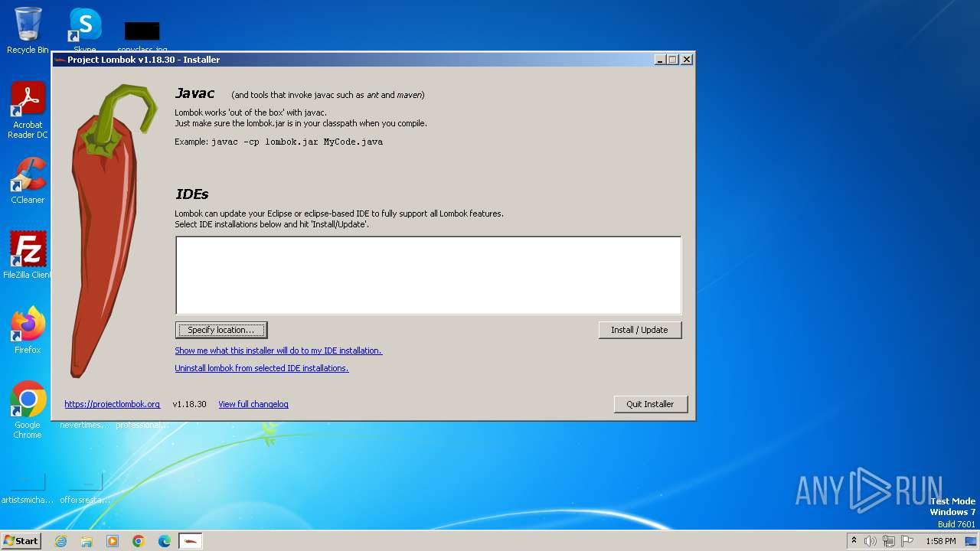980x551 pixels.
Task: Open Acrobat Reader DC desktop shortcut
Action: 28,110
